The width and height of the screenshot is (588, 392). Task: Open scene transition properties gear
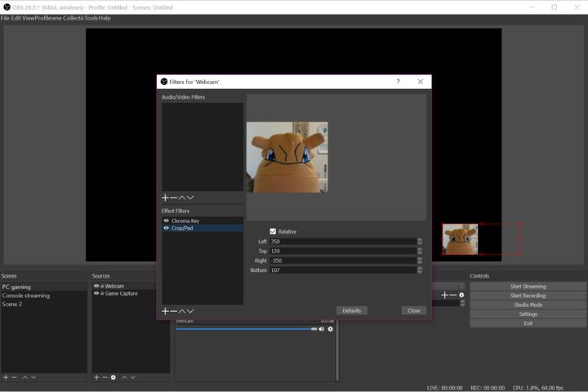tap(461, 295)
